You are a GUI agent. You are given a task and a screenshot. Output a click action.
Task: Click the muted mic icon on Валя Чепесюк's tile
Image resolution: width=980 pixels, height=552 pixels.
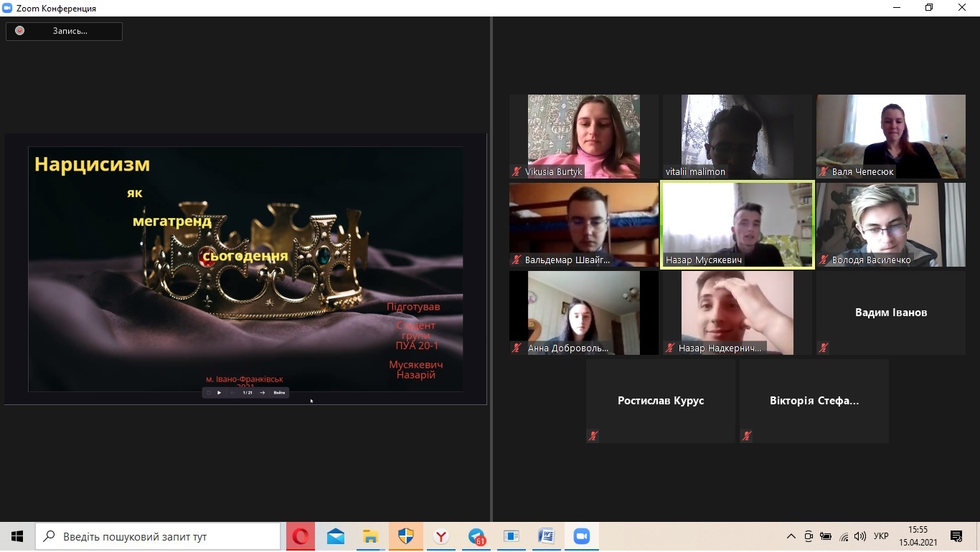tap(824, 172)
